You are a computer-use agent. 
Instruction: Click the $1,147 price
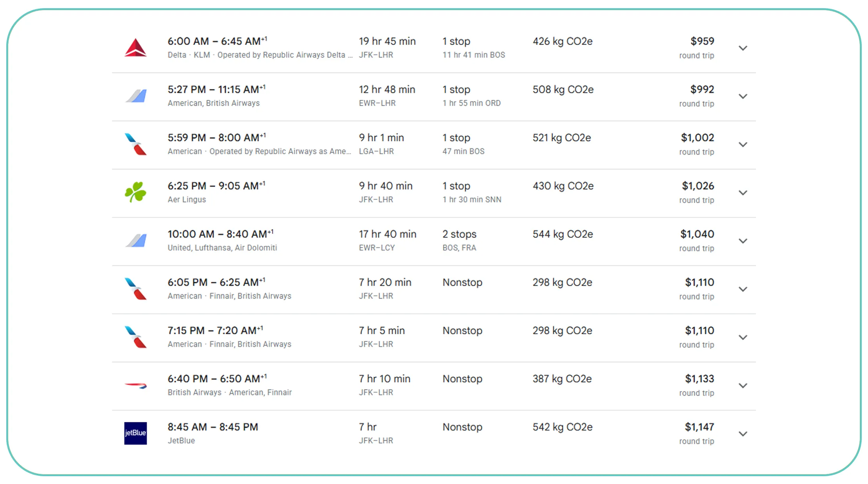[x=699, y=427]
